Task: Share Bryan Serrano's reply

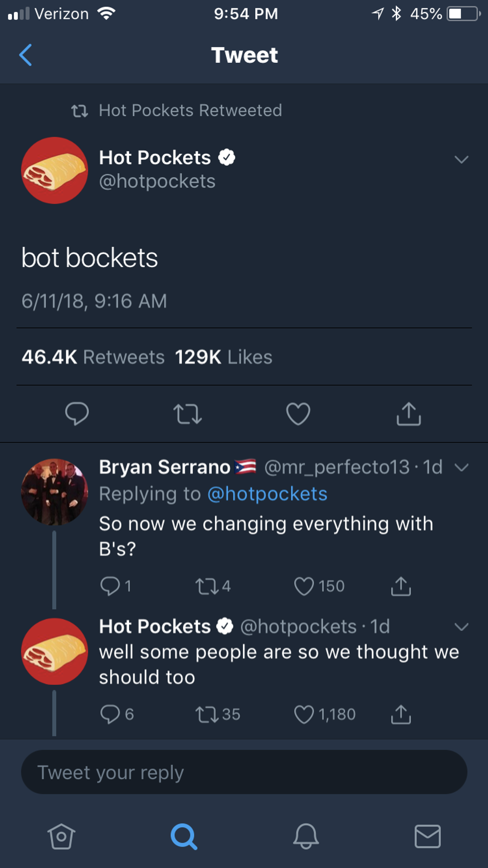Action: pyautogui.click(x=401, y=586)
